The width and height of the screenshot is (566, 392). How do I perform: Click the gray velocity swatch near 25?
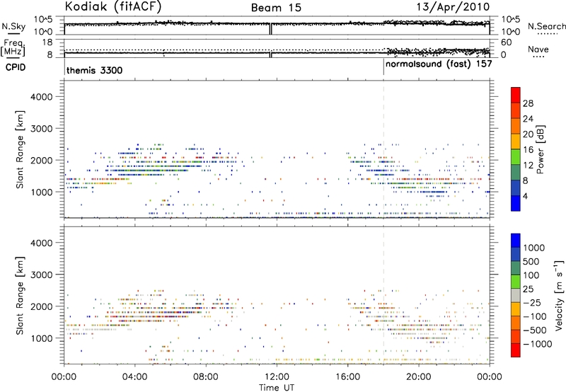pos(516,295)
